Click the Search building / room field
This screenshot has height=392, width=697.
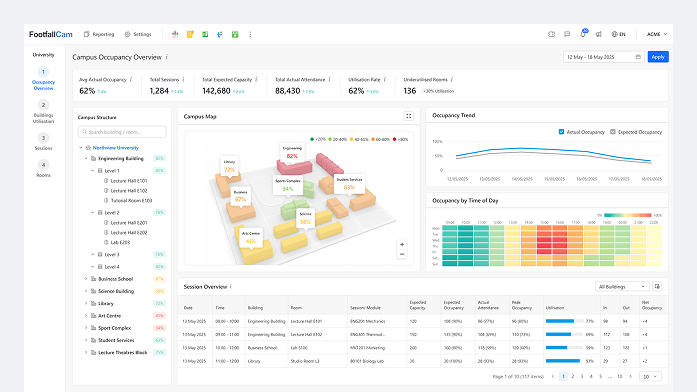click(x=122, y=132)
